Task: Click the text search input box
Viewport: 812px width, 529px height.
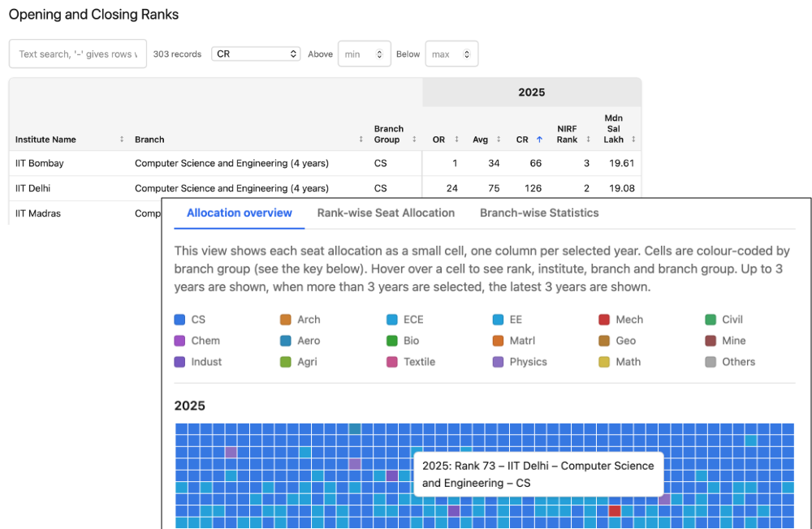Action: click(x=78, y=54)
